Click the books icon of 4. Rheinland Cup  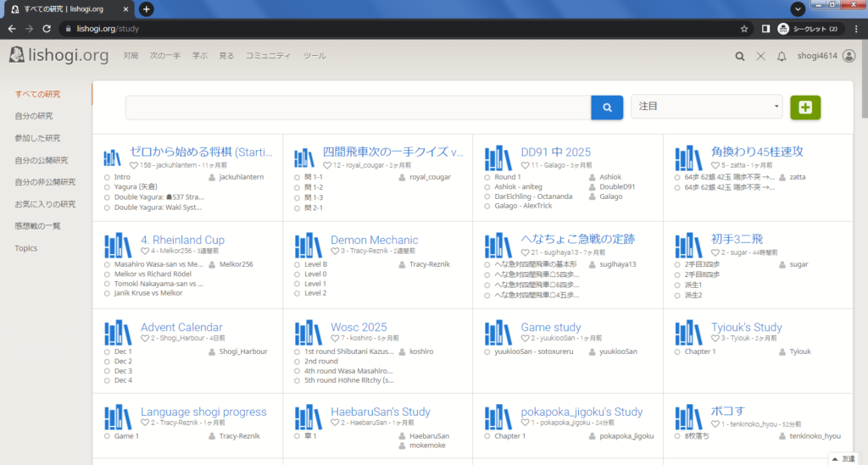tap(118, 246)
